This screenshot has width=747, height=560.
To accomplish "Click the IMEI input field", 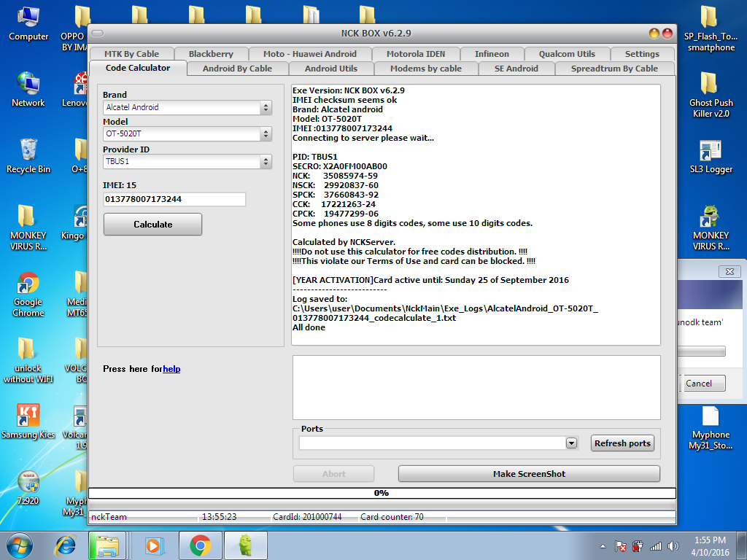I will coord(174,199).
